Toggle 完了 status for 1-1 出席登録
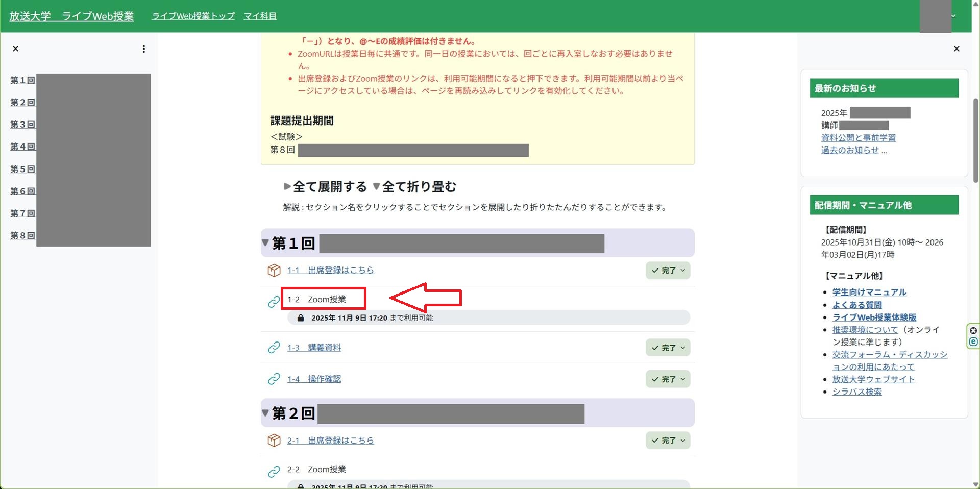This screenshot has height=489, width=980. tap(668, 271)
